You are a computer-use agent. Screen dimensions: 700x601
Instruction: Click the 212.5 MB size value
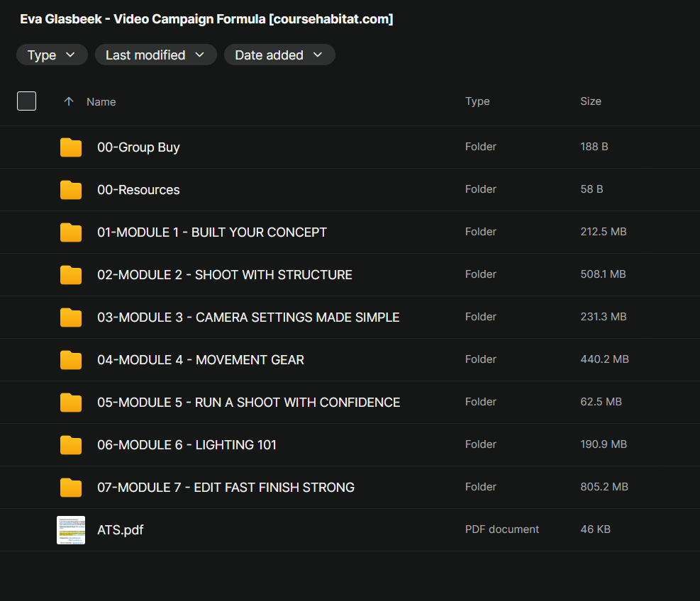point(604,232)
